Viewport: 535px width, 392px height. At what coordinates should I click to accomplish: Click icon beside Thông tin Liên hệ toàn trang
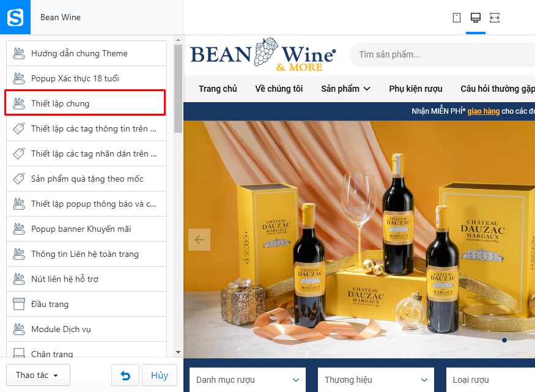click(19, 254)
